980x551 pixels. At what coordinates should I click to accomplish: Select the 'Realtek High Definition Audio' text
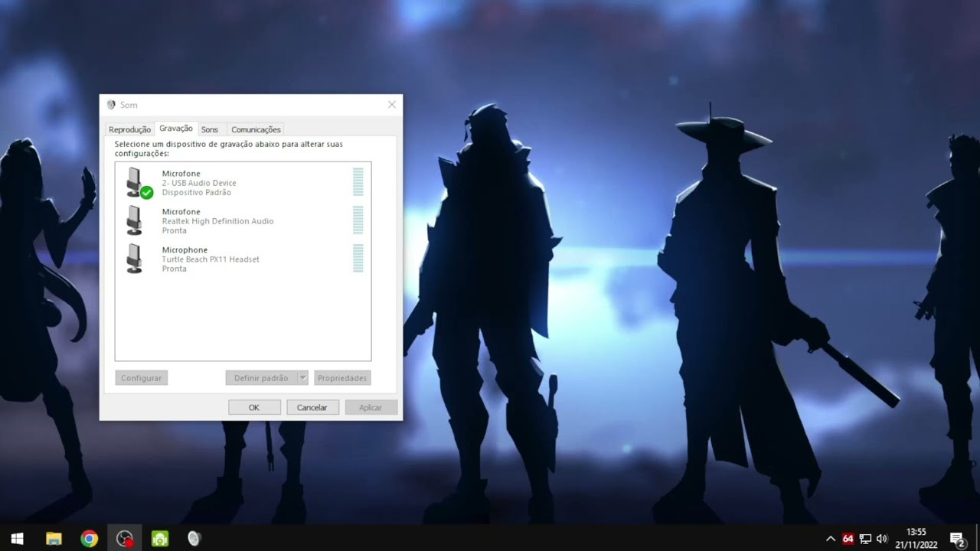coord(217,221)
